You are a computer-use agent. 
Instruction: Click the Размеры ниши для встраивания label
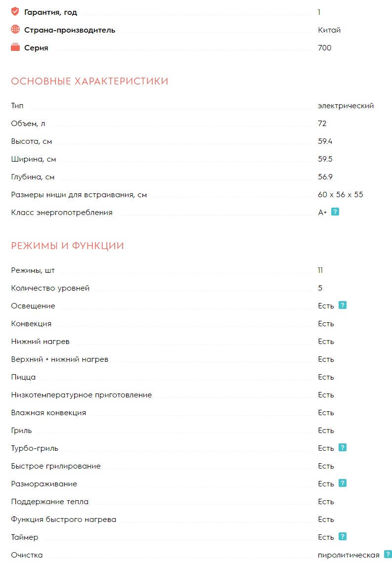pyautogui.click(x=79, y=195)
